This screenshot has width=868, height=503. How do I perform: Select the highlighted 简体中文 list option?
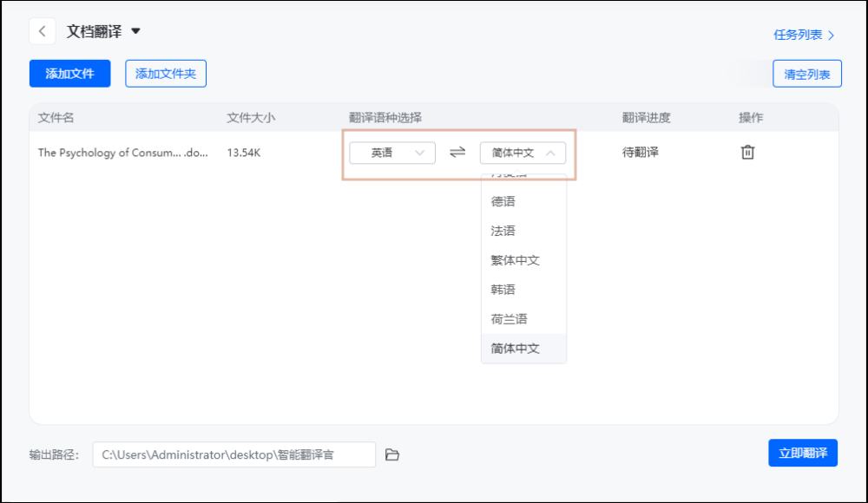coord(516,349)
